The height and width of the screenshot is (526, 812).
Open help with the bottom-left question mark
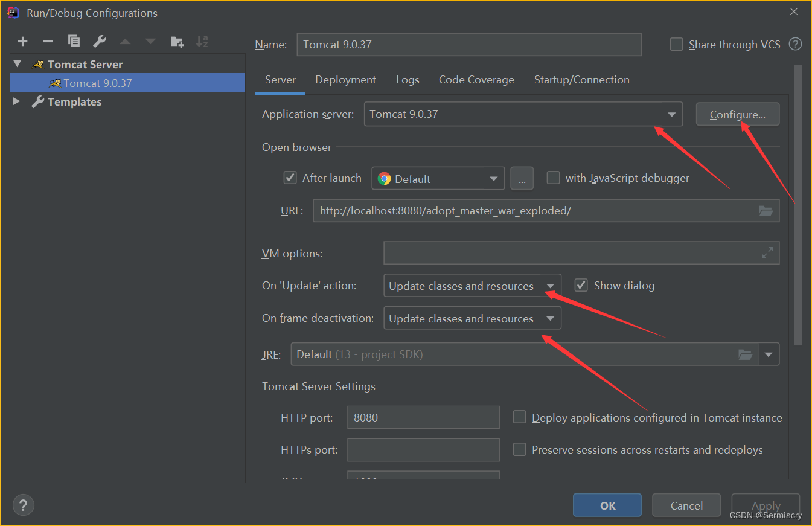pyautogui.click(x=24, y=505)
